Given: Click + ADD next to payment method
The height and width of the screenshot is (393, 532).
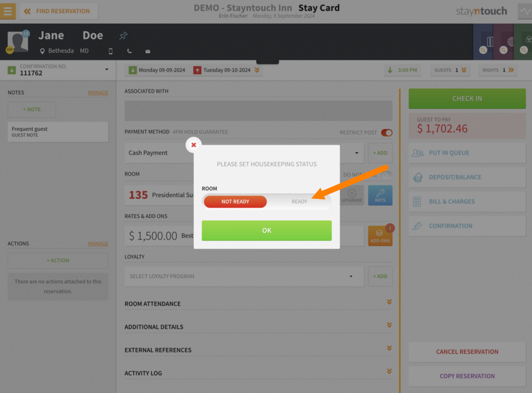Looking at the screenshot, I should point(380,153).
